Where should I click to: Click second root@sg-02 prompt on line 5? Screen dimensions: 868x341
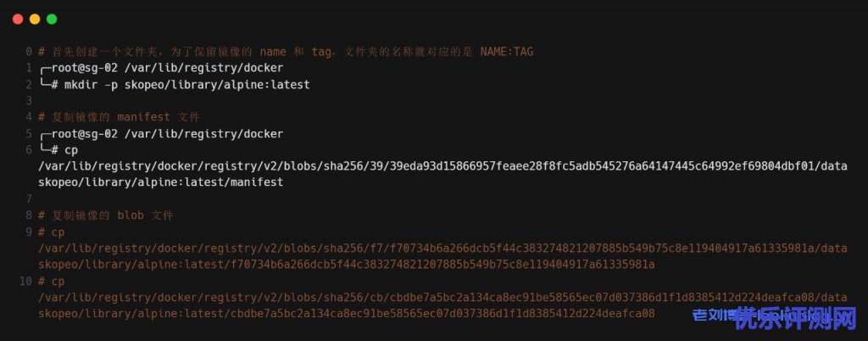(161, 134)
